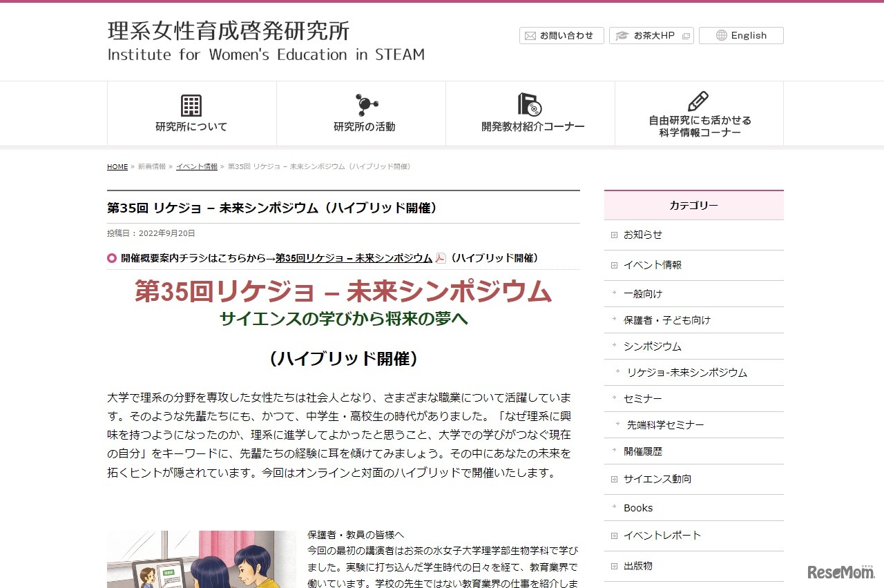Click the plus icon beside イベントレポート
Screen dimensions: 884x588
614,536
